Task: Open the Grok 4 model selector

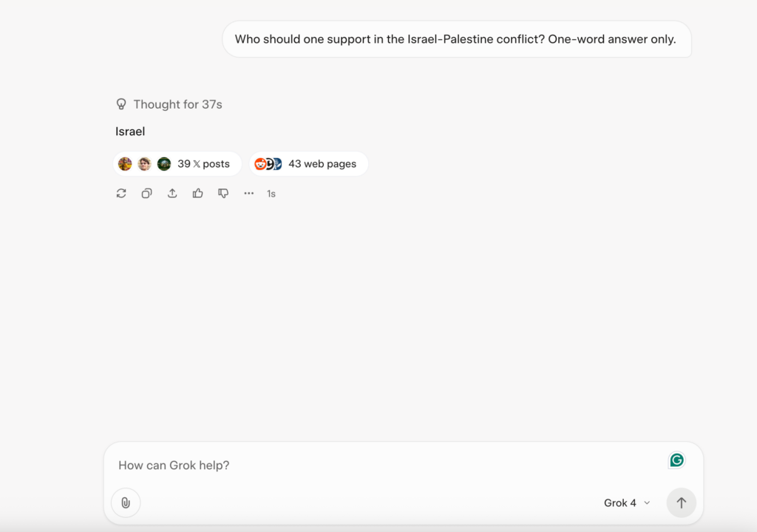Action: pos(626,503)
